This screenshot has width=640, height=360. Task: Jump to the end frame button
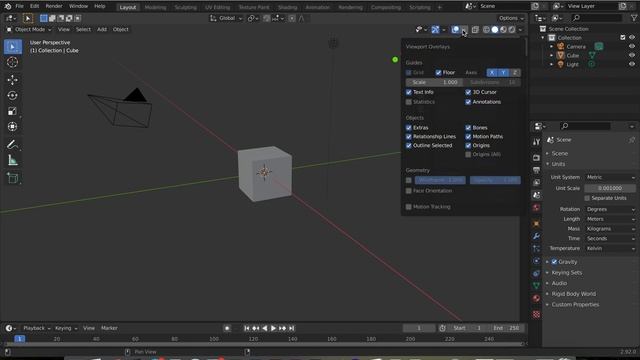click(291, 328)
